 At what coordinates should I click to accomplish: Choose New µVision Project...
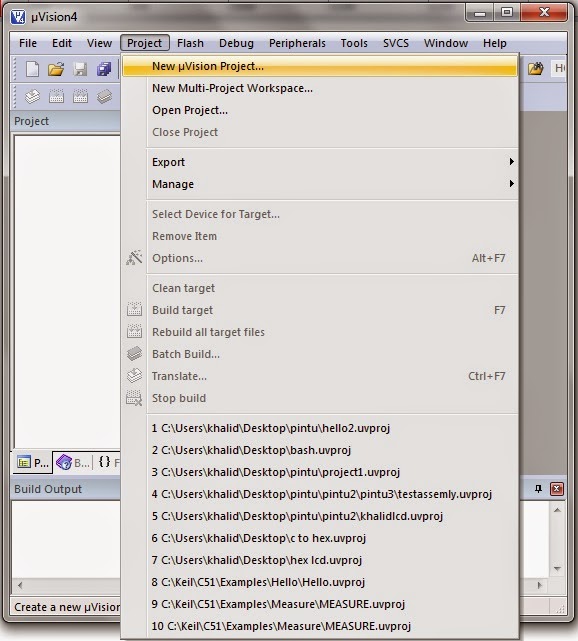click(320, 66)
